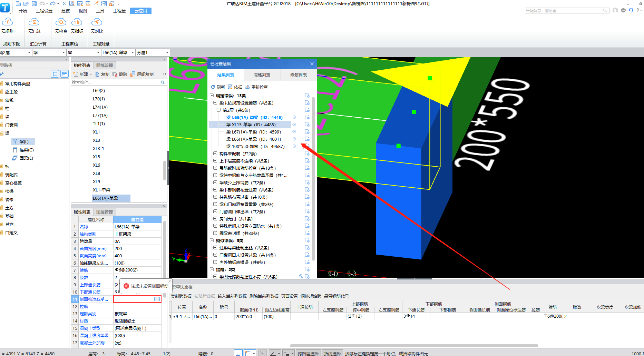Click 页面设置 button
The image size is (644, 356).
[x=290, y=296]
